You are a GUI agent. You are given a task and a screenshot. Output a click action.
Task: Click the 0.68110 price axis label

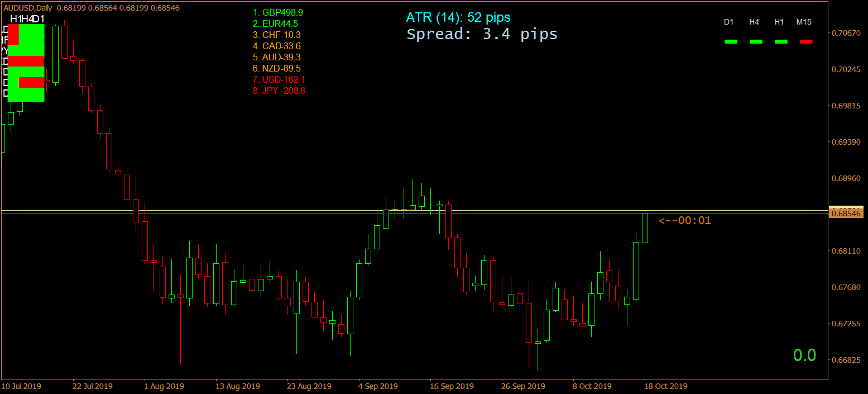coord(846,251)
